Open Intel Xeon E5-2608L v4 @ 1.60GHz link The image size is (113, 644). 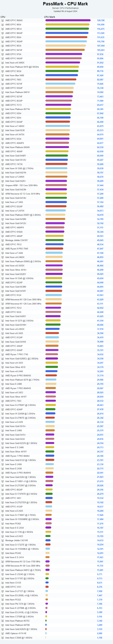click(x=22, y=595)
